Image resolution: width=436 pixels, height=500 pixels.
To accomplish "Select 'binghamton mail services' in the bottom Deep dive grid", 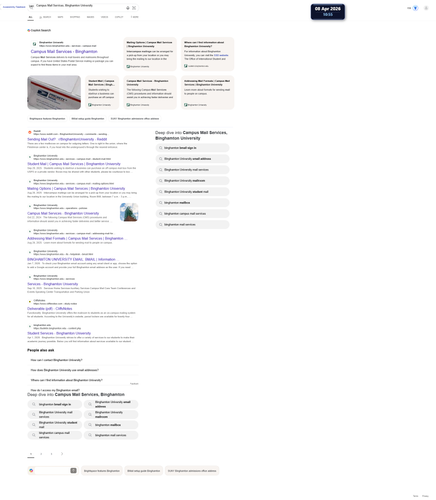I will tap(111, 435).
